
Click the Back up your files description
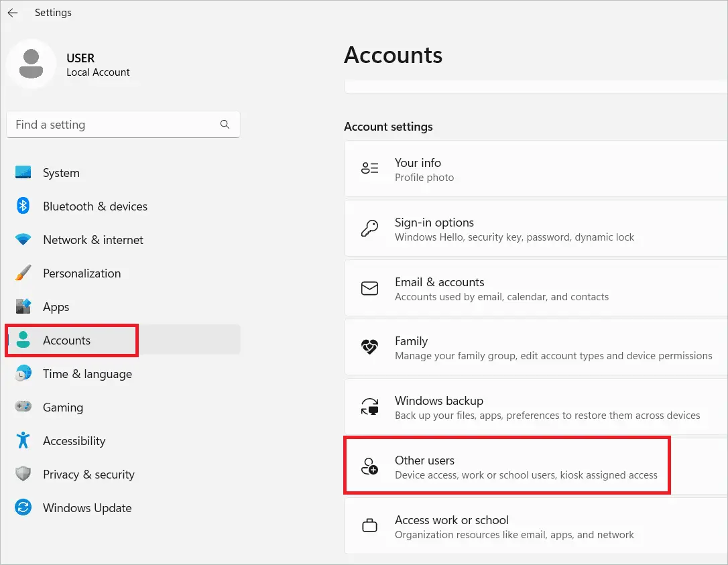tap(548, 416)
